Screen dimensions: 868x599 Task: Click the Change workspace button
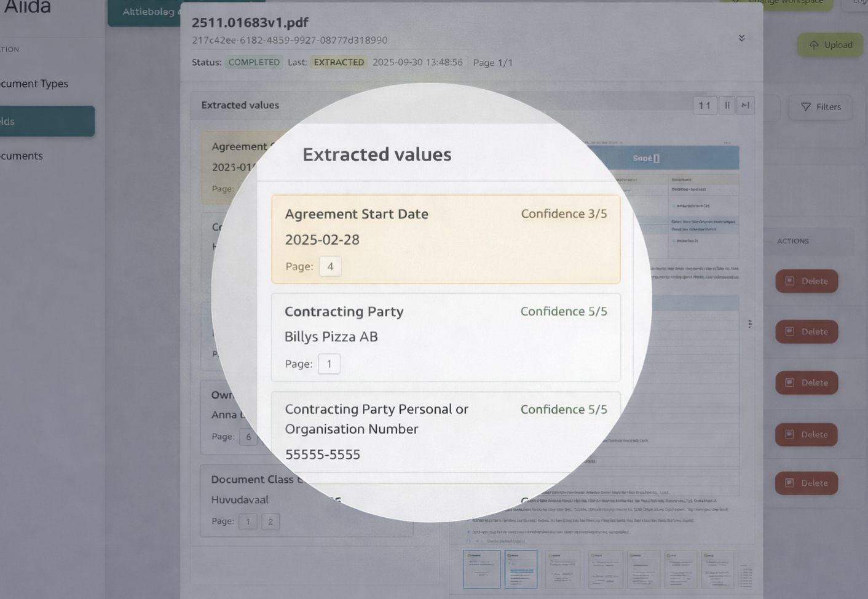pyautogui.click(x=776, y=3)
